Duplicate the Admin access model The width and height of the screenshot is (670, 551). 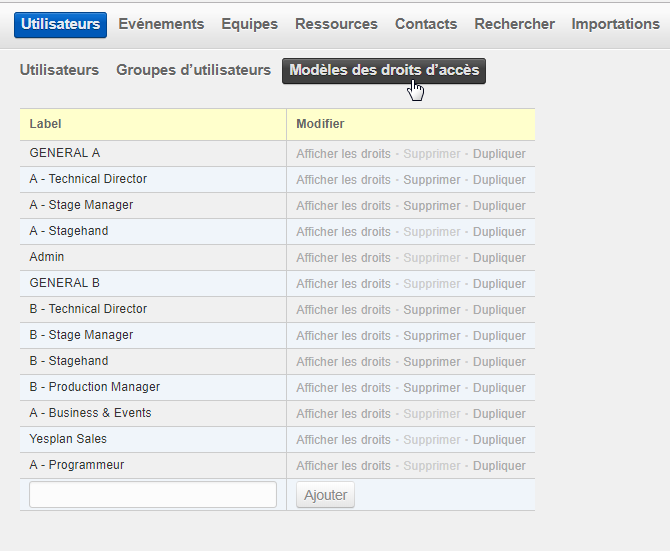click(499, 258)
